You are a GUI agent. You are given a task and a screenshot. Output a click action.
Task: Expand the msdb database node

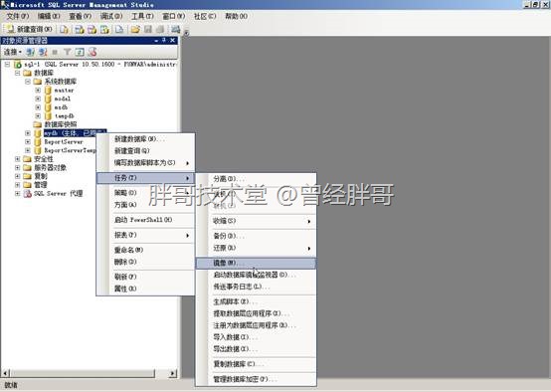pyautogui.click(x=38, y=107)
